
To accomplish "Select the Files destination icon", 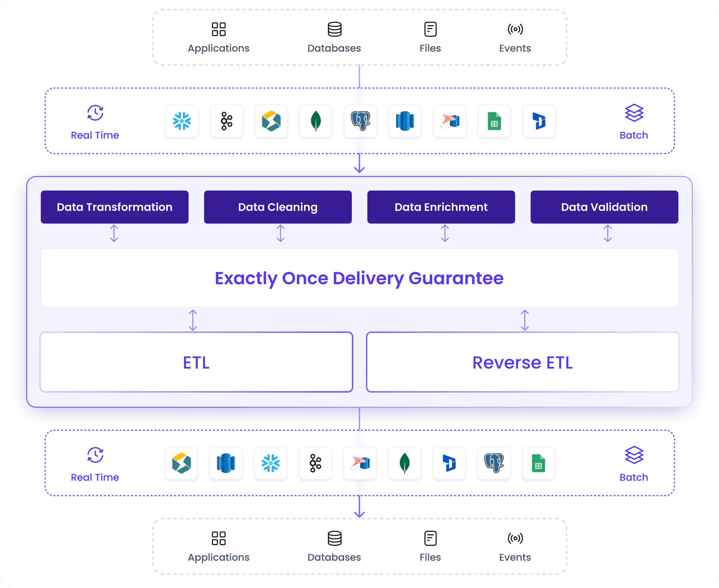I will (430, 546).
